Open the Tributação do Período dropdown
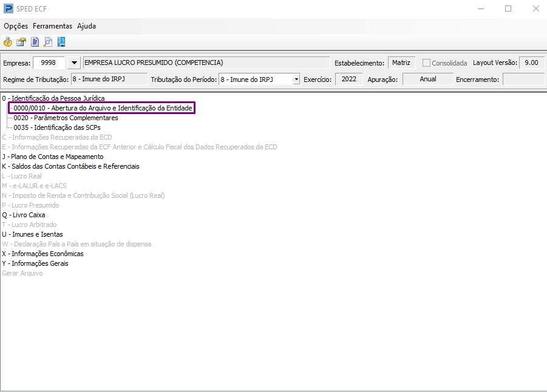547x392 pixels. pos(296,79)
